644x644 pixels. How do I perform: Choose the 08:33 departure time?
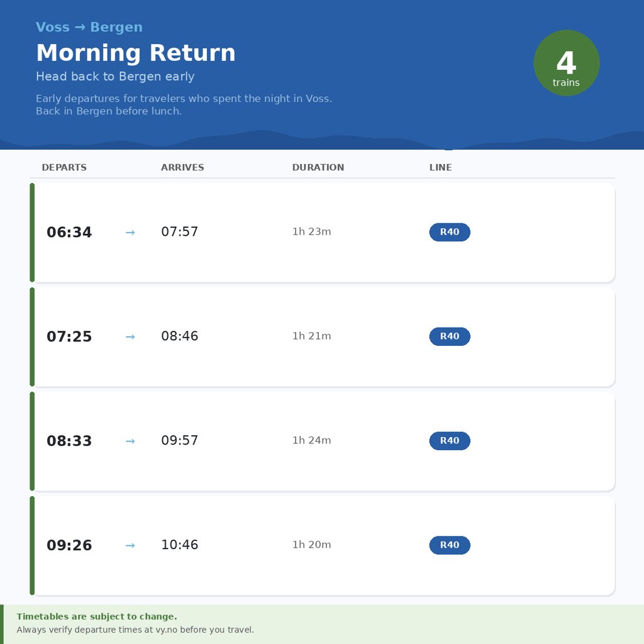tap(69, 441)
